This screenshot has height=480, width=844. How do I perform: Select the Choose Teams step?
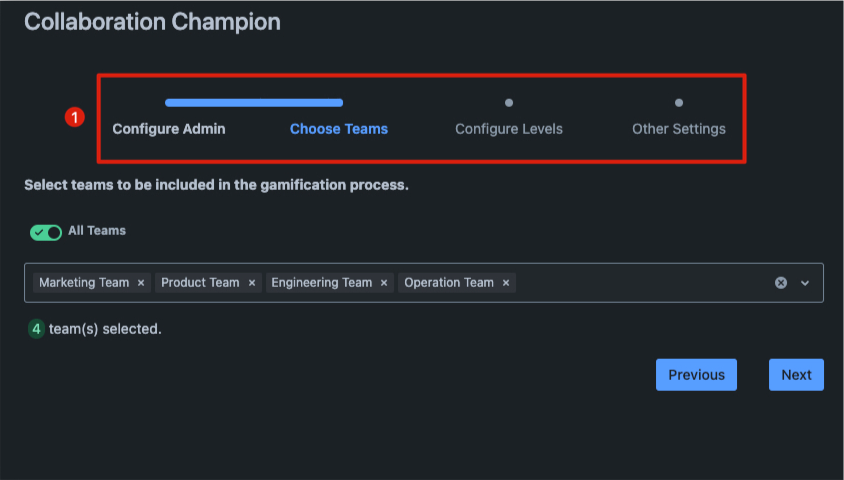point(339,129)
